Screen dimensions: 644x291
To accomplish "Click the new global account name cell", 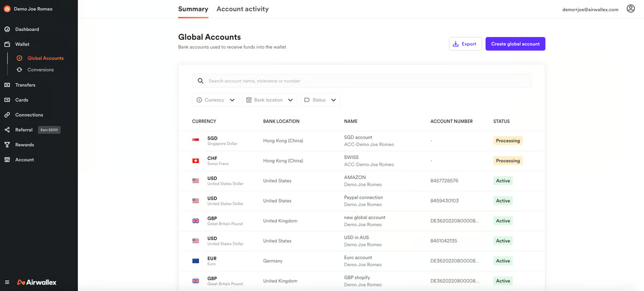I will [x=364, y=217].
